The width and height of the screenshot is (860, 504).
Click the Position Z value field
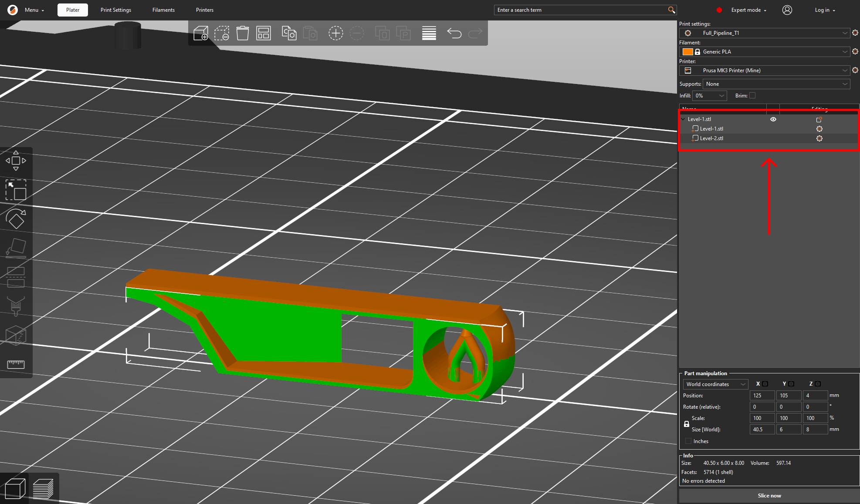tap(815, 396)
